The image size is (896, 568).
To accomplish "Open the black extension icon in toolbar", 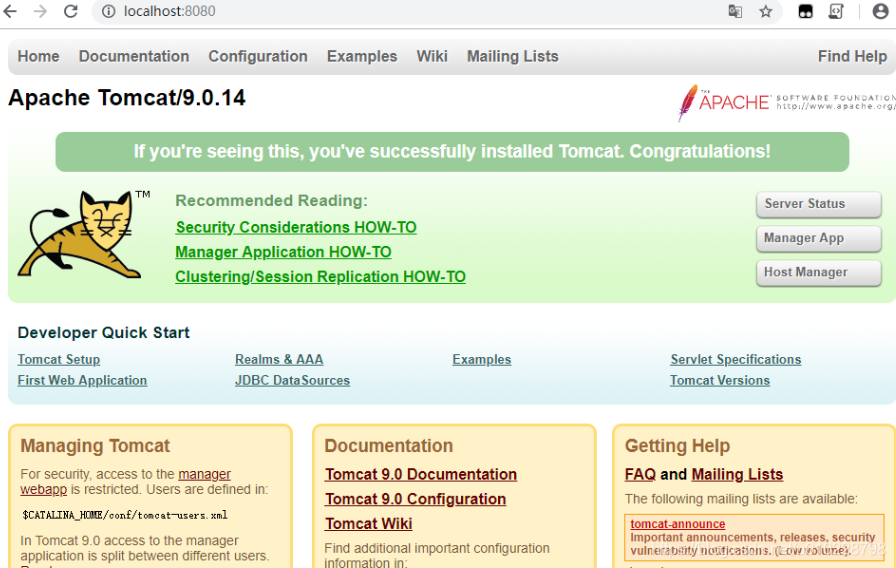I will tap(805, 11).
